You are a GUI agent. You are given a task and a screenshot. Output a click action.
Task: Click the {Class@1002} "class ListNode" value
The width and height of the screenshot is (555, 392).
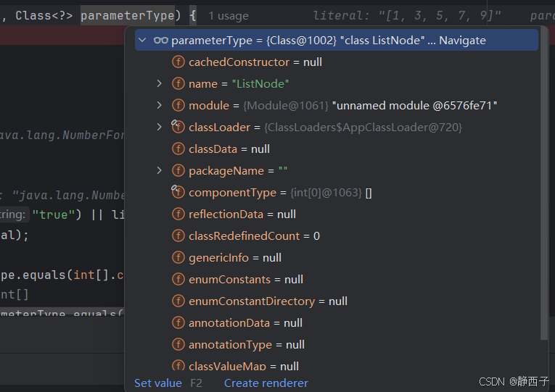click(345, 41)
